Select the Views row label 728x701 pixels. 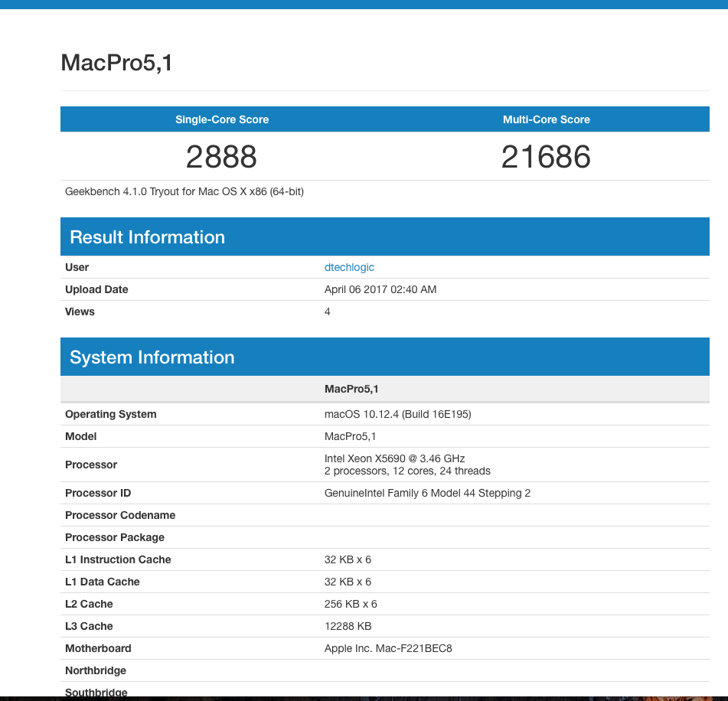pyautogui.click(x=80, y=312)
